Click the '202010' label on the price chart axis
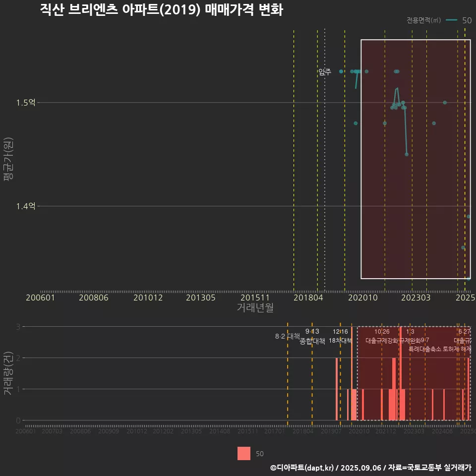This screenshot has width=476, height=476. [363, 297]
